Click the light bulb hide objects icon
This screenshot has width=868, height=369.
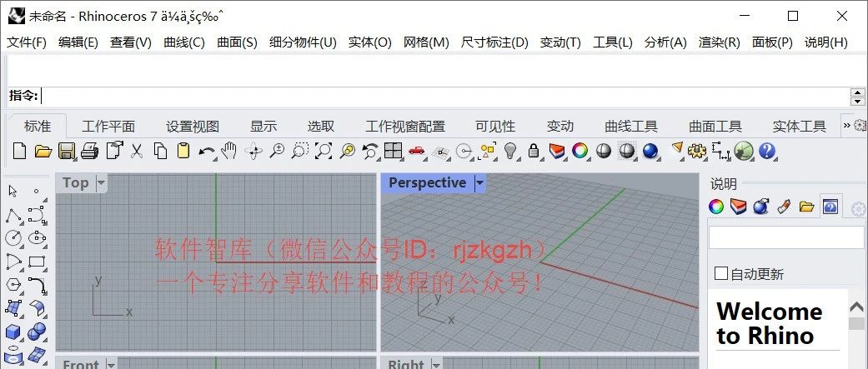point(509,151)
